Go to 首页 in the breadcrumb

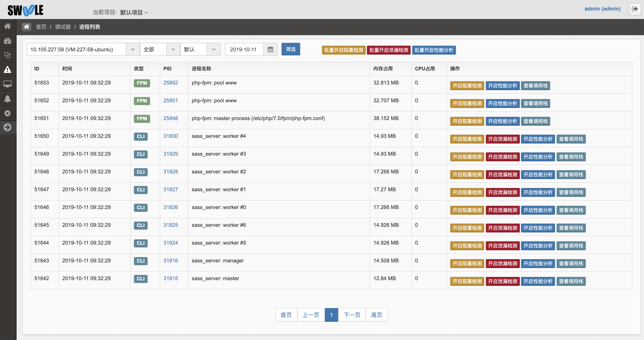pyautogui.click(x=41, y=27)
